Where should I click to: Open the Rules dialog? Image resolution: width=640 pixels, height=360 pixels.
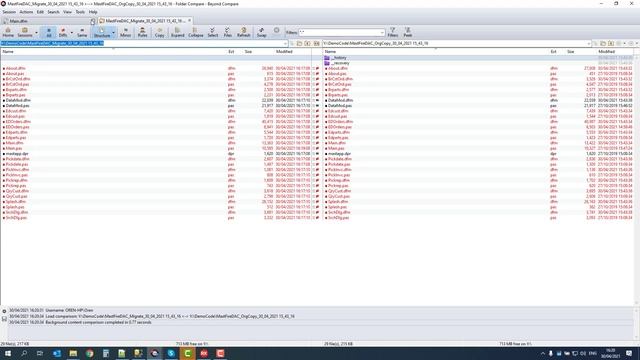142,32
